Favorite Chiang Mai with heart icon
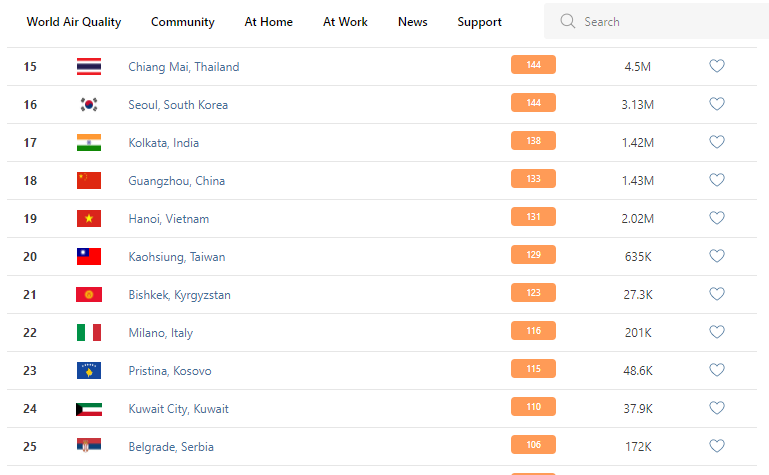 pyautogui.click(x=717, y=67)
